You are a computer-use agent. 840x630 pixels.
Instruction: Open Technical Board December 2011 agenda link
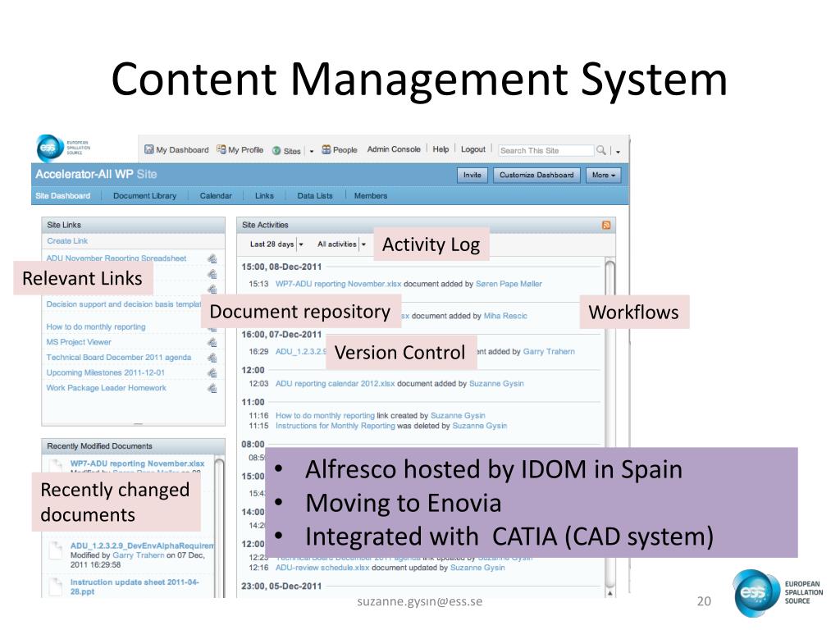pyautogui.click(x=118, y=358)
